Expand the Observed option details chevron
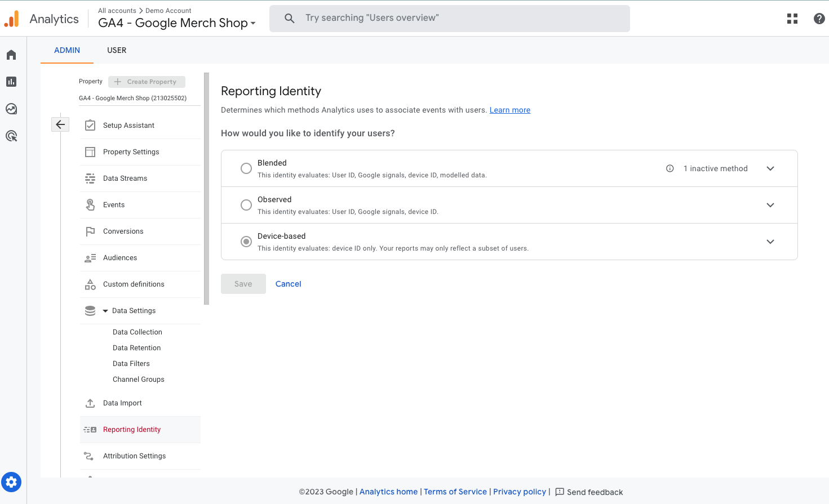 coord(770,205)
